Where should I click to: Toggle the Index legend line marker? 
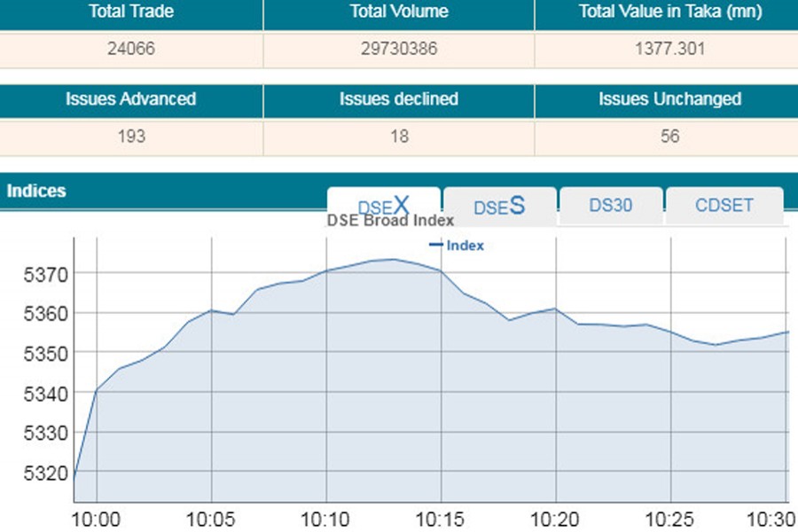coord(435,246)
